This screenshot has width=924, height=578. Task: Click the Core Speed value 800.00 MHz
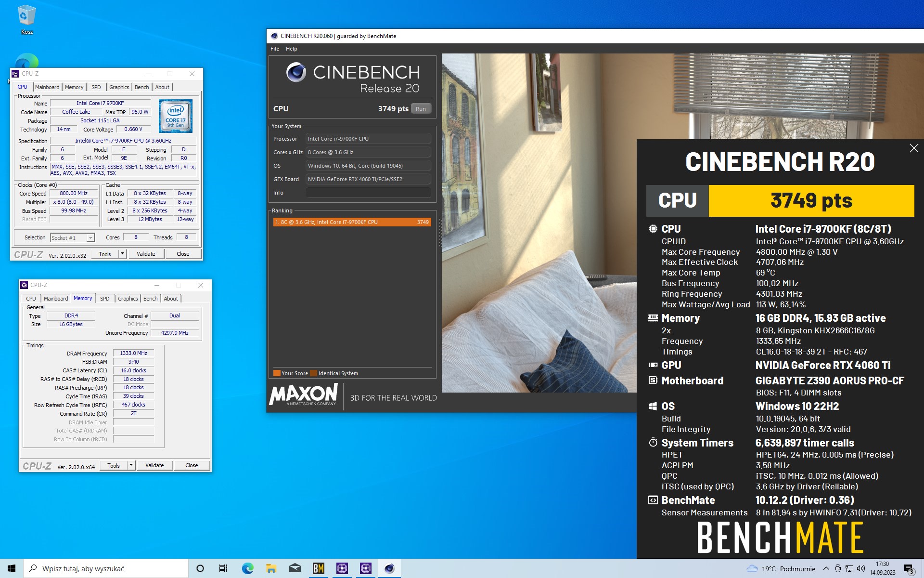click(74, 193)
